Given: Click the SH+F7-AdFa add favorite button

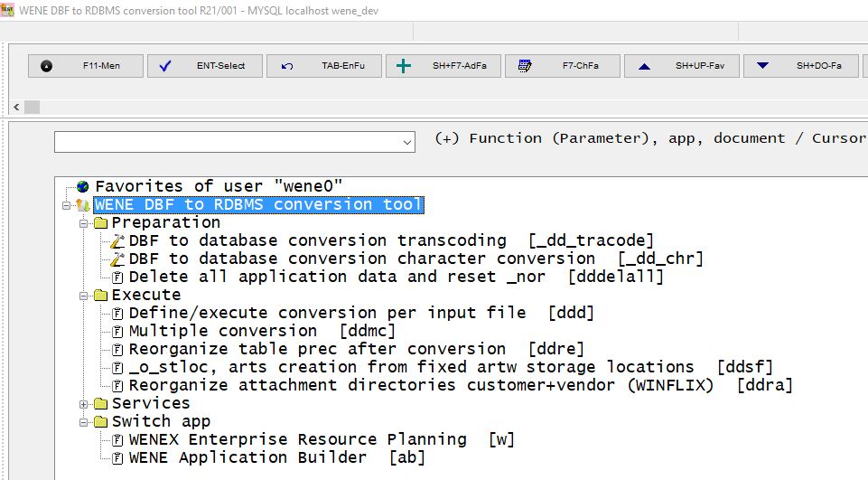Looking at the screenshot, I should pos(443,66).
